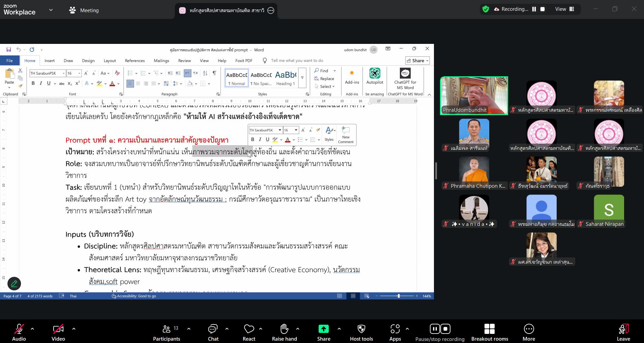Image resolution: width=644 pixels, height=343 pixels.
Task: Pause the recording in top bar
Action: (x=534, y=9)
